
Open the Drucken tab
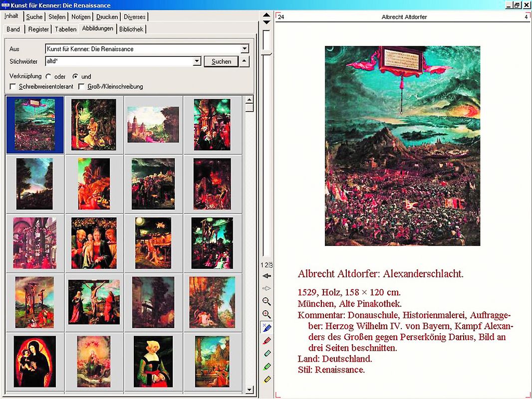point(107,16)
